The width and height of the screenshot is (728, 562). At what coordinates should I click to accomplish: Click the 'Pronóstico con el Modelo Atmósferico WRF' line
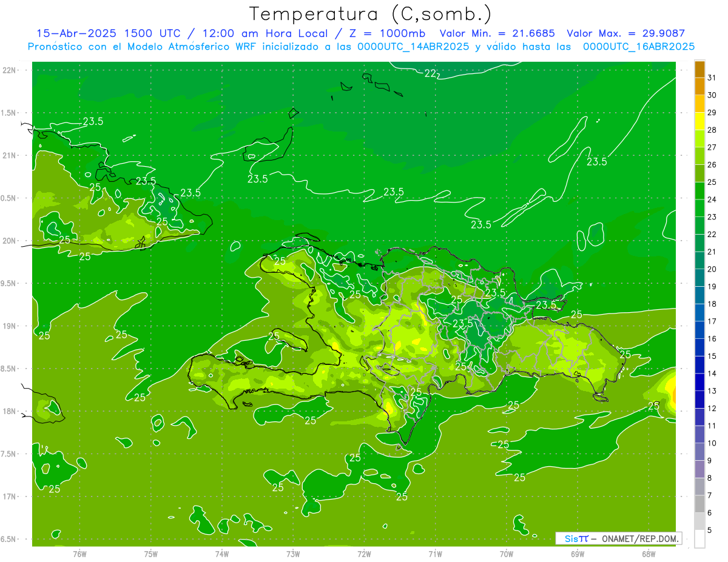coord(361,46)
